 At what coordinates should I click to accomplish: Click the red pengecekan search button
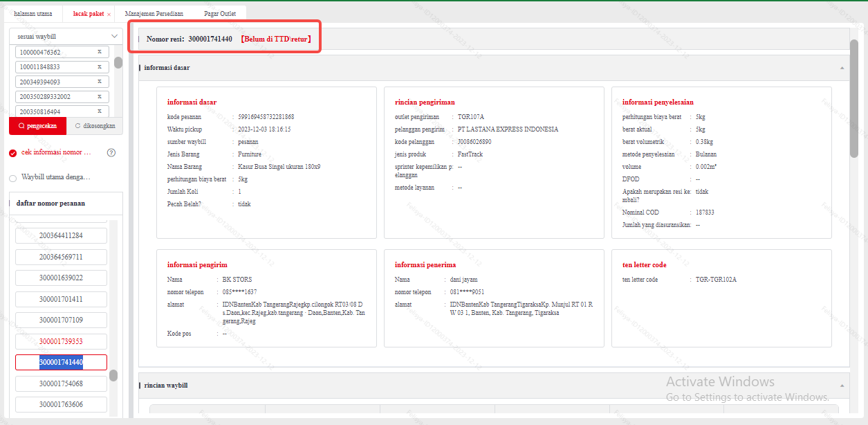coord(38,126)
